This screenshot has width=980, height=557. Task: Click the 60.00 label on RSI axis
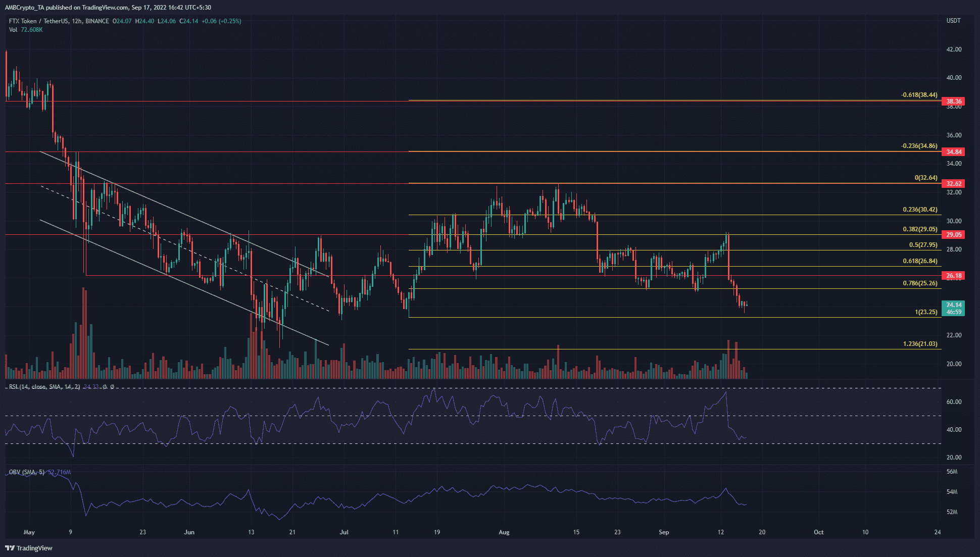[954, 402]
